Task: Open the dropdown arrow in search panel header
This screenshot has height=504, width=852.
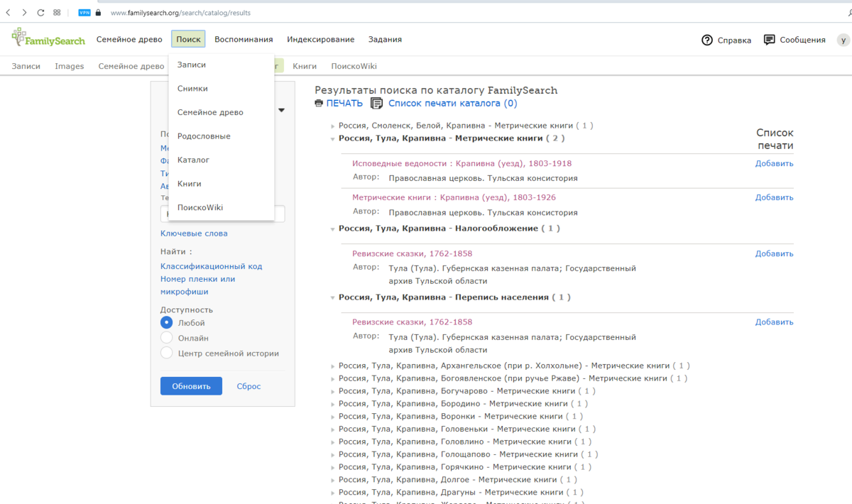Action: tap(281, 110)
